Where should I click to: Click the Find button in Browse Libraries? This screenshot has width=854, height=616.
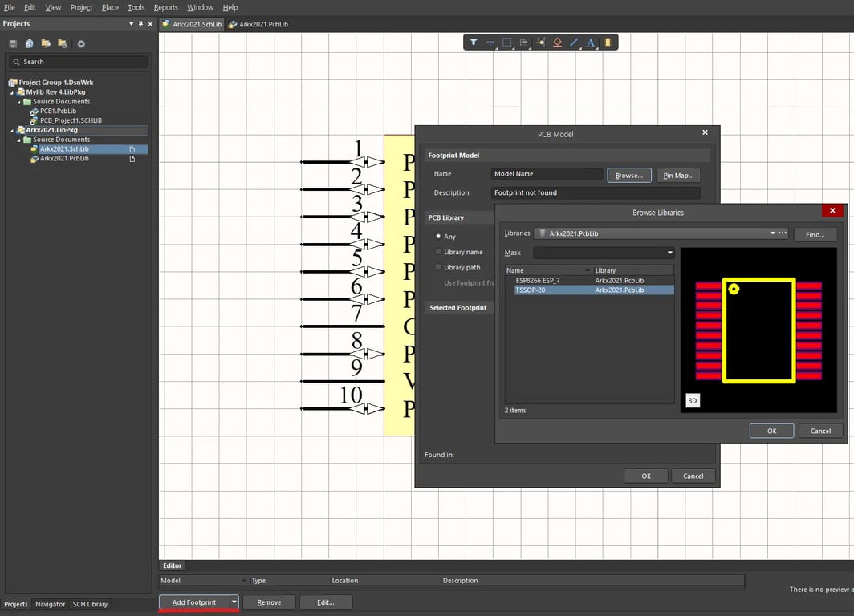tap(815, 234)
